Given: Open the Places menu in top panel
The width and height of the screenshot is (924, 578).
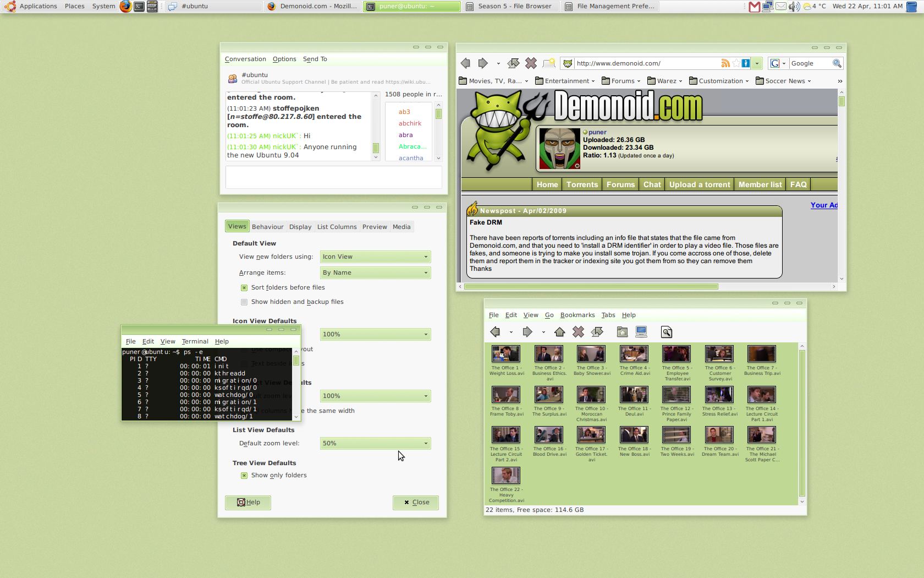Looking at the screenshot, I should (x=75, y=7).
